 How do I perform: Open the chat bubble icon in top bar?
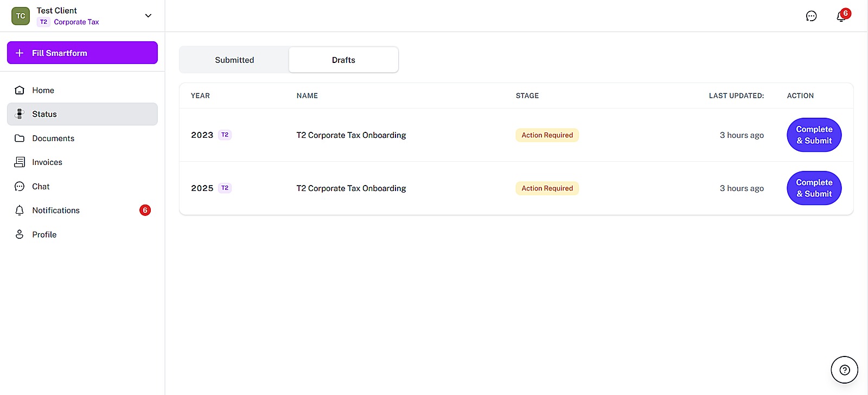pyautogui.click(x=811, y=16)
